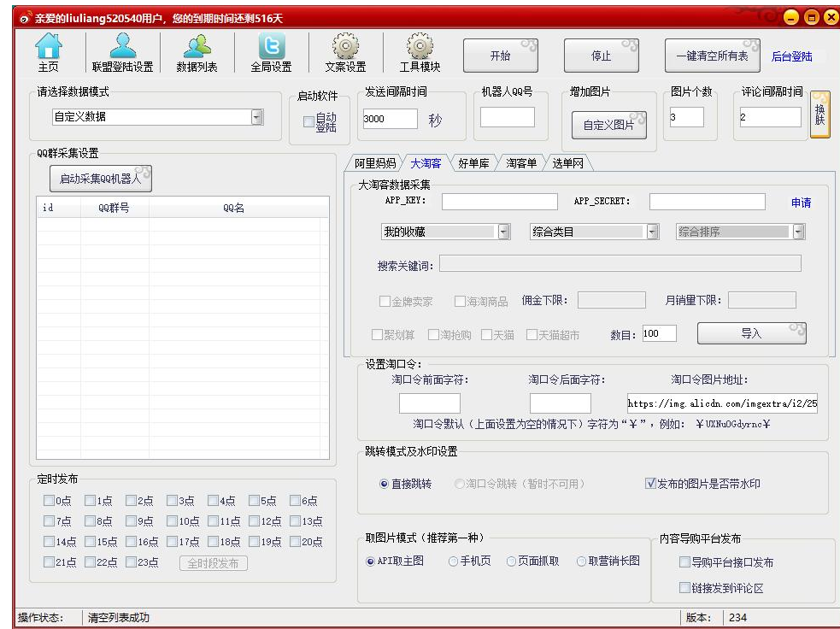Switch to the 淘客单 tab
The height and width of the screenshot is (629, 840).
tap(520, 163)
